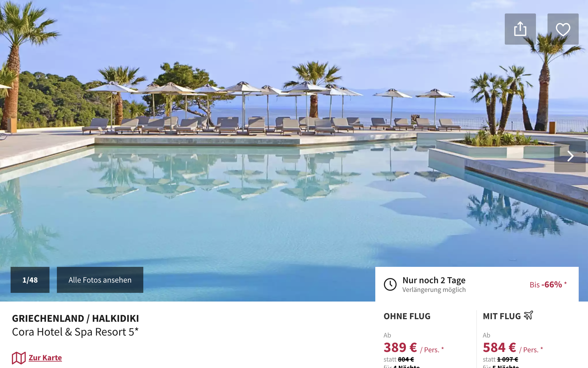
Task: Click the share icon button
Action: [x=520, y=29]
